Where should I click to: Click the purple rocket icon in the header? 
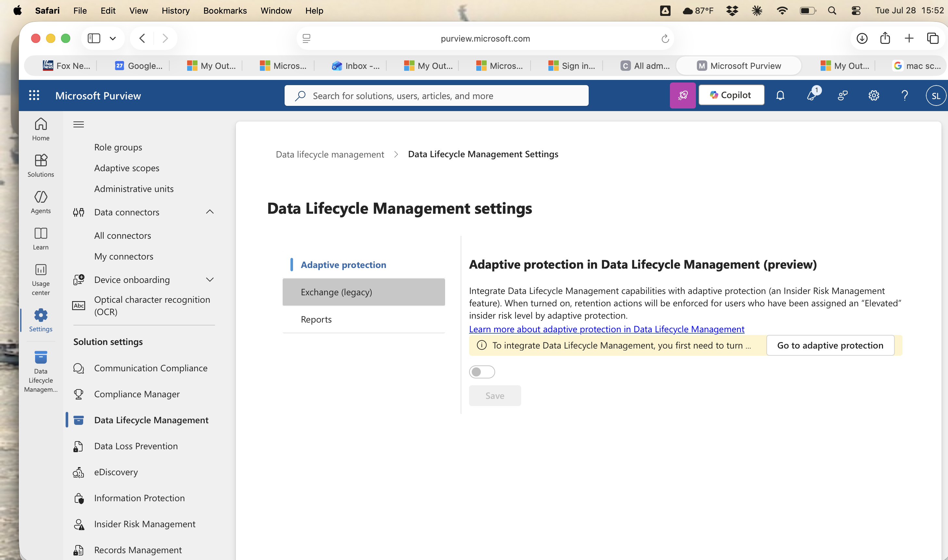(x=682, y=95)
